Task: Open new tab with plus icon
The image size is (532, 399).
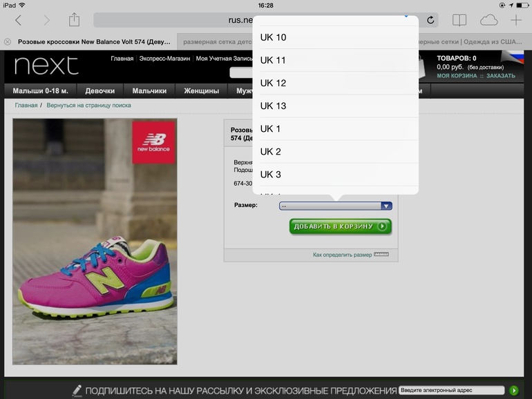Action: pos(515,20)
